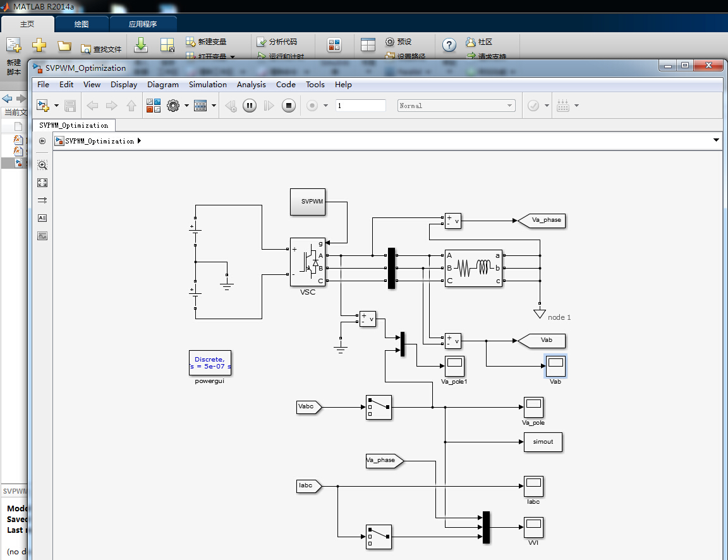Screen dimensions: 728x560
Task: Click the MATLAB Layout icon
Action: 368,45
